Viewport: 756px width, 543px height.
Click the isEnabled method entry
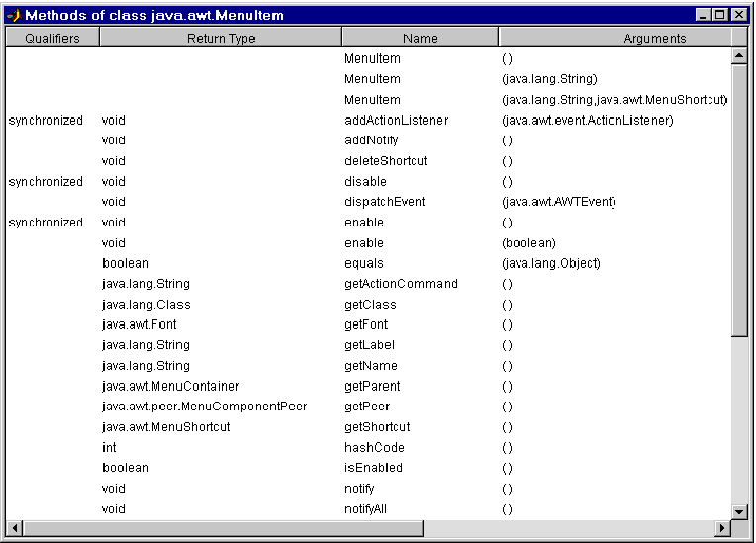click(x=373, y=468)
